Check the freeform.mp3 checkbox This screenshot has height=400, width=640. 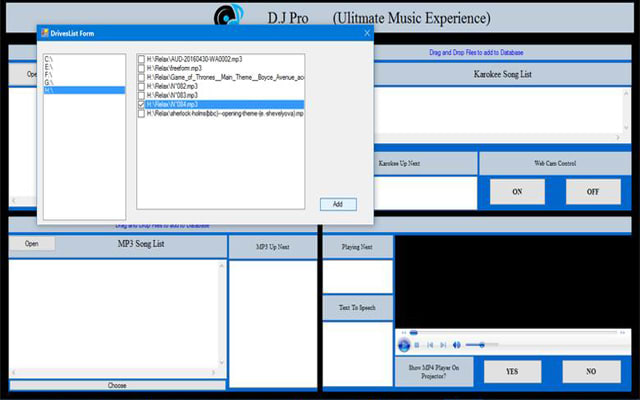click(141, 69)
